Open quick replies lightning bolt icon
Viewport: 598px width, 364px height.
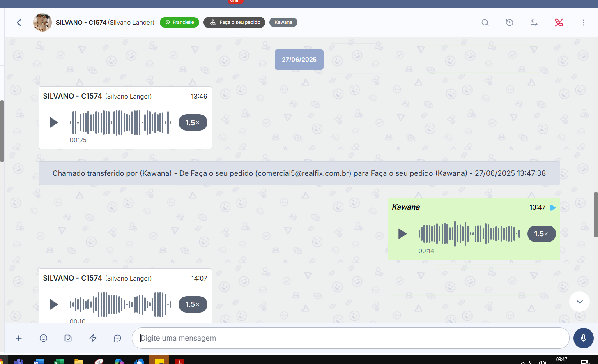(x=93, y=338)
